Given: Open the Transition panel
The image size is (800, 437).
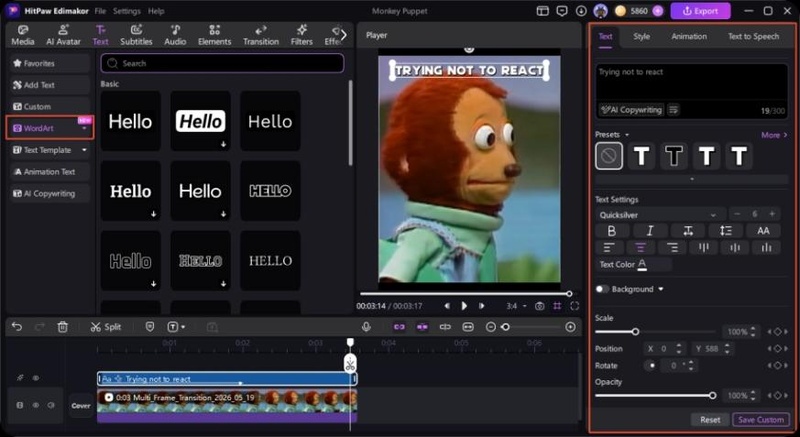Looking at the screenshot, I should (261, 35).
